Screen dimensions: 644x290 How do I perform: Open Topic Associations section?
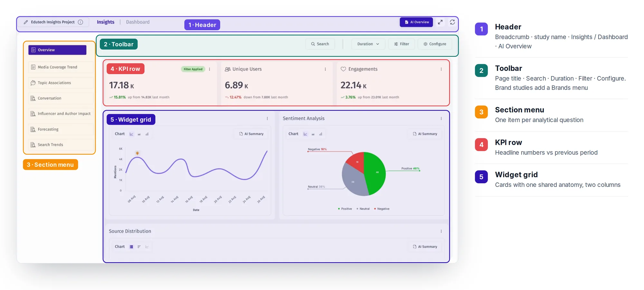(61, 83)
